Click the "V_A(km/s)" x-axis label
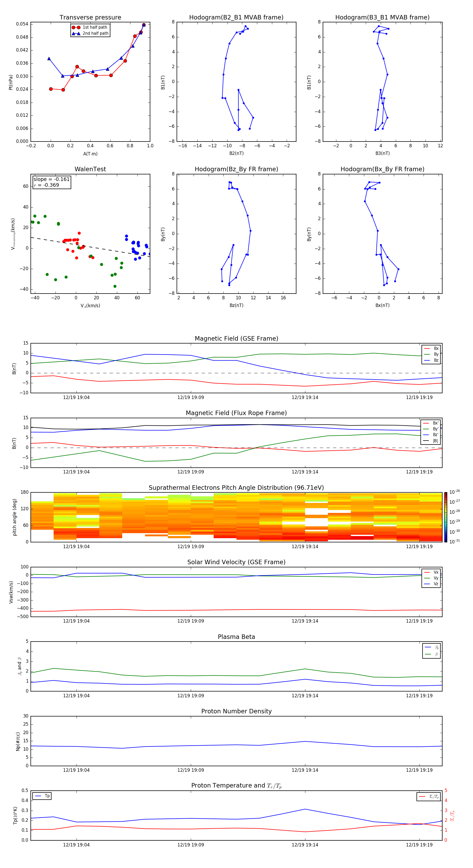Viewport: 473px width, 868px height. pos(90,306)
